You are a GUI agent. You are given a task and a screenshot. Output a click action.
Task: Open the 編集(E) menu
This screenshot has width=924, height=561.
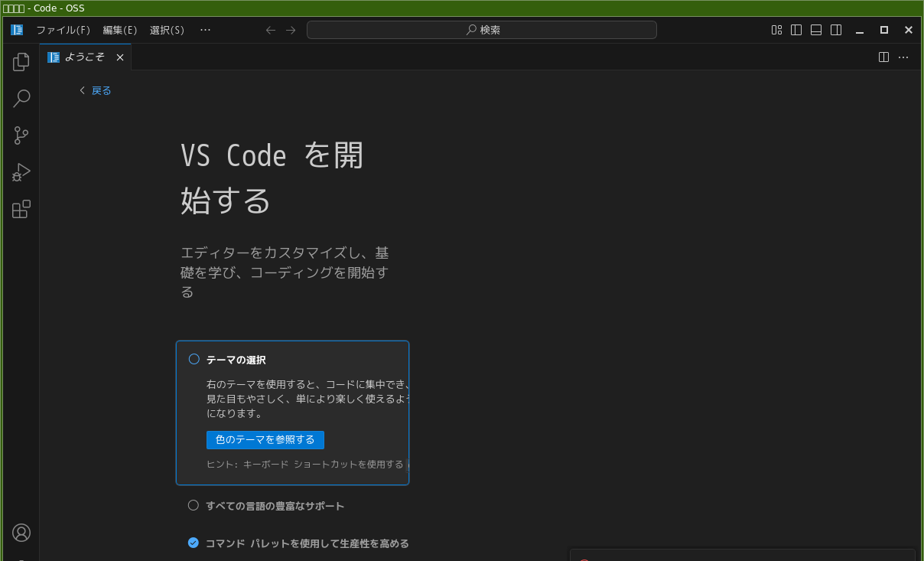[120, 30]
